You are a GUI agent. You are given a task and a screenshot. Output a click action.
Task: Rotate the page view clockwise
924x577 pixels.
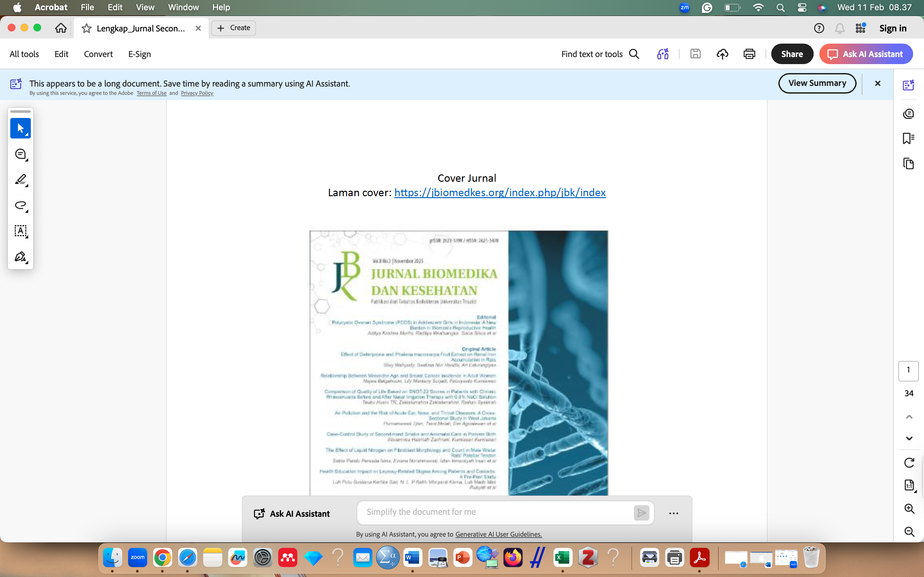click(x=909, y=463)
